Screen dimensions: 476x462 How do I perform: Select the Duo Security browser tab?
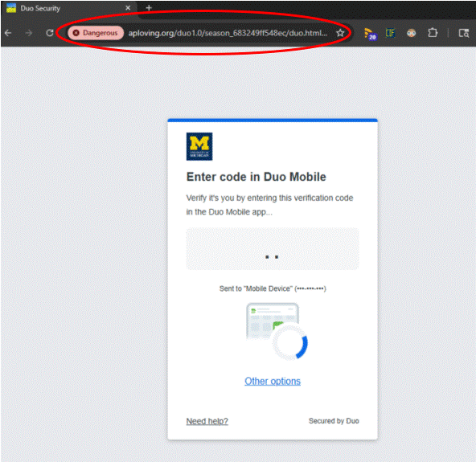(68, 8)
